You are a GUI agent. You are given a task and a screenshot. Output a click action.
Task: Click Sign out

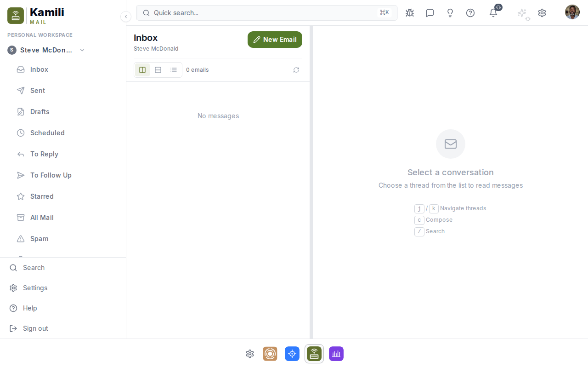pos(63,328)
